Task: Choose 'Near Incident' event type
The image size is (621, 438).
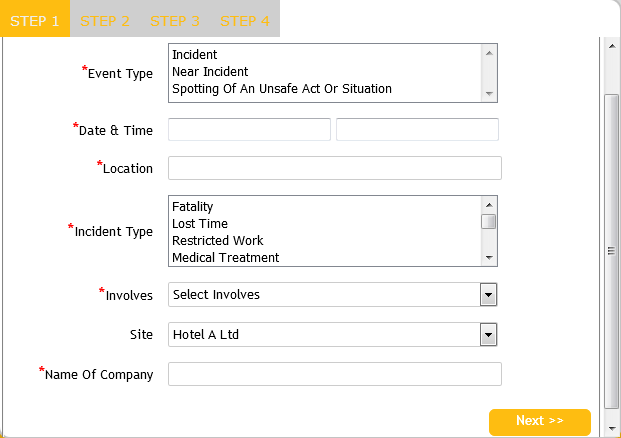Action: [x=210, y=72]
